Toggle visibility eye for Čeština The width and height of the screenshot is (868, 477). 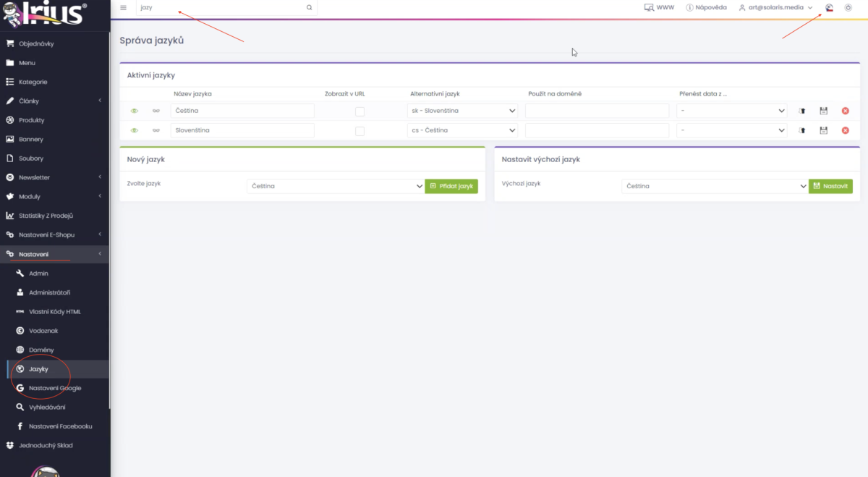pos(134,111)
